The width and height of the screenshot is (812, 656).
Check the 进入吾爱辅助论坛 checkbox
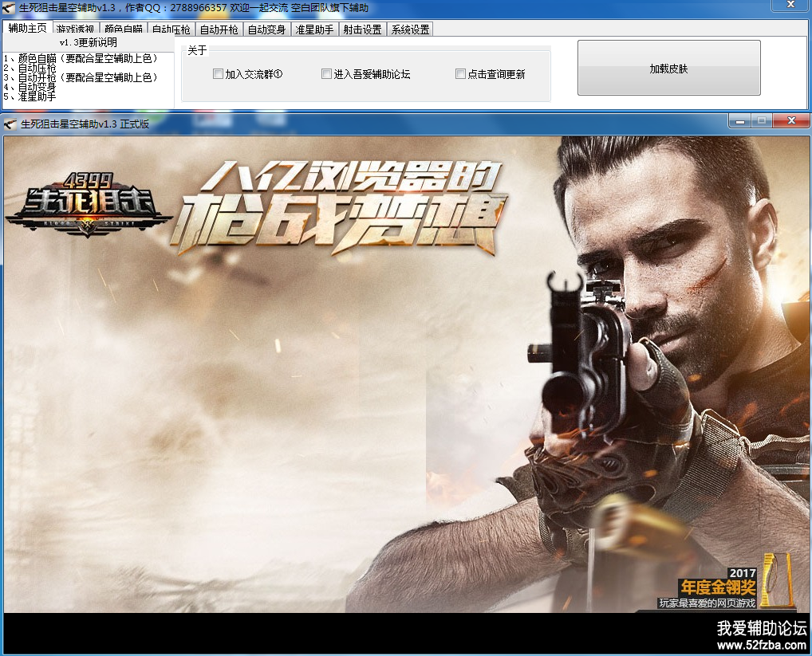[x=326, y=74]
